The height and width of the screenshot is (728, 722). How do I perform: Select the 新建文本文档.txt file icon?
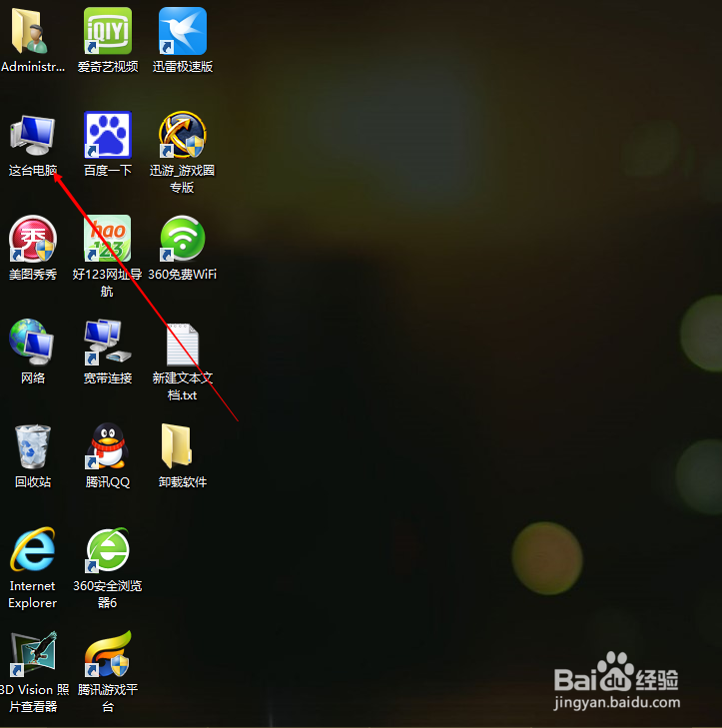pyautogui.click(x=183, y=345)
